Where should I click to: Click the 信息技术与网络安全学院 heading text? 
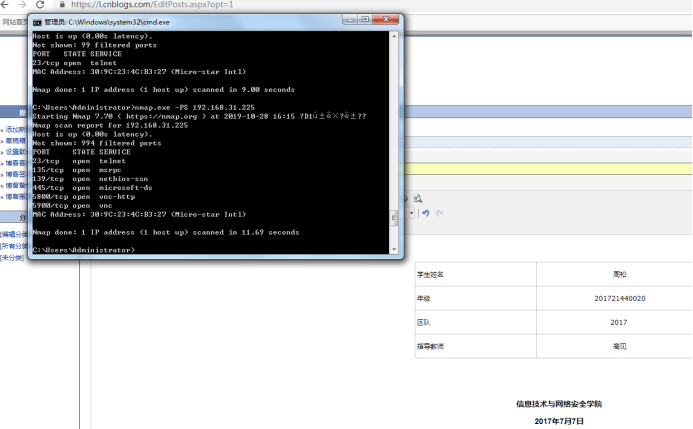coord(559,404)
